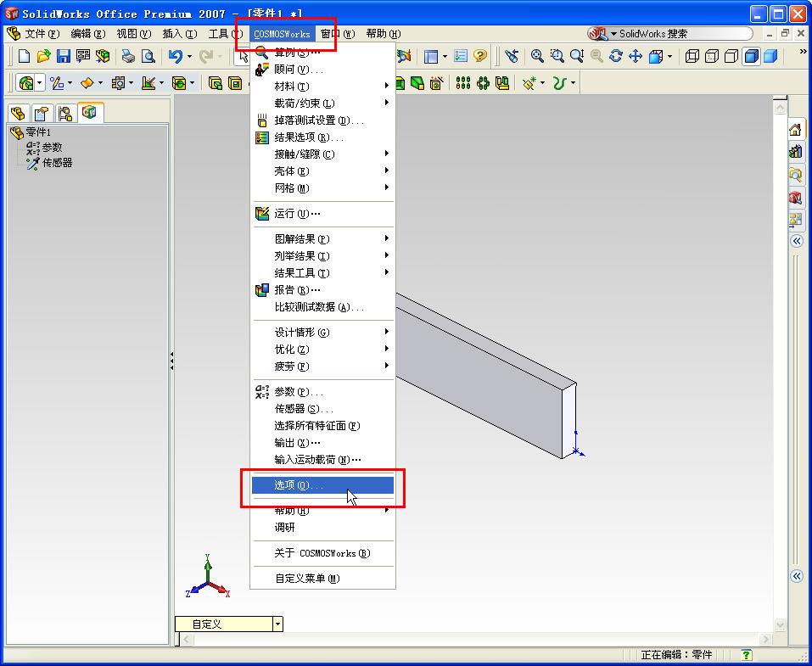Image resolution: width=812 pixels, height=666 pixels.
Task: Expand toolbar overflow double chevron
Action: pyautogui.click(x=804, y=52)
